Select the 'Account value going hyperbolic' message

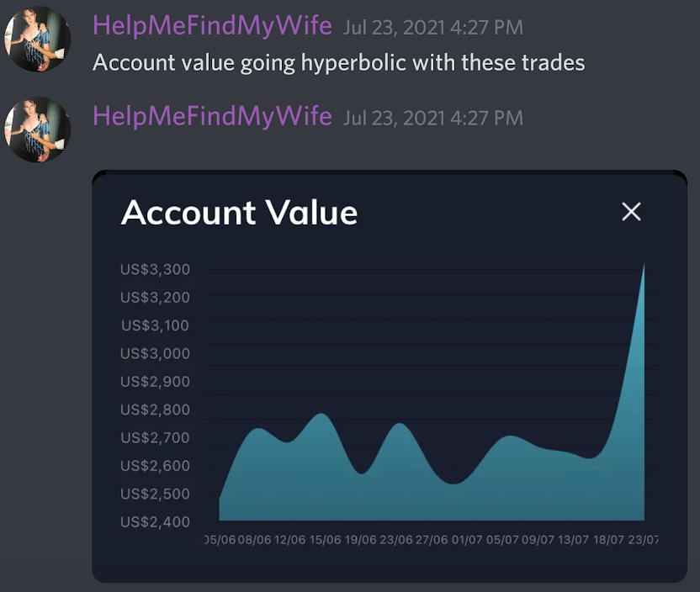338,63
